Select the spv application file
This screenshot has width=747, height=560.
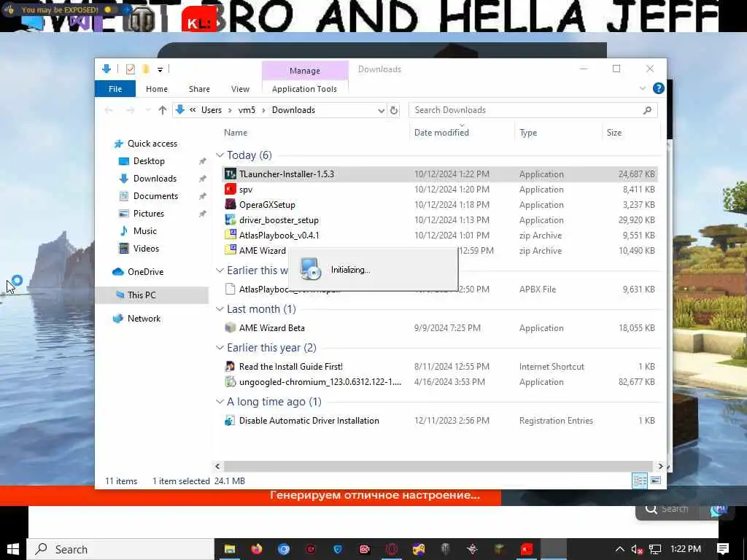[x=440, y=190]
